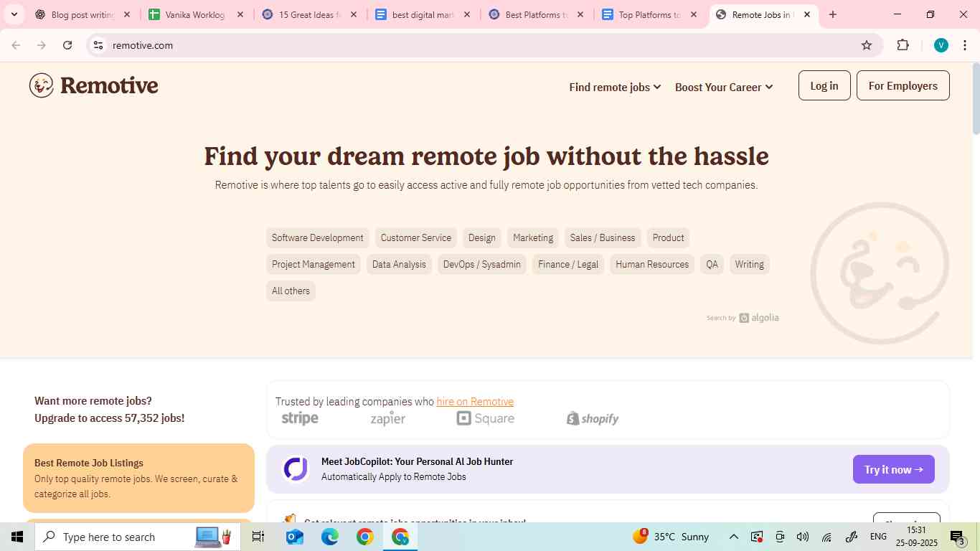
Task: Click the Sunny weather icon in taskbar
Action: point(641,536)
